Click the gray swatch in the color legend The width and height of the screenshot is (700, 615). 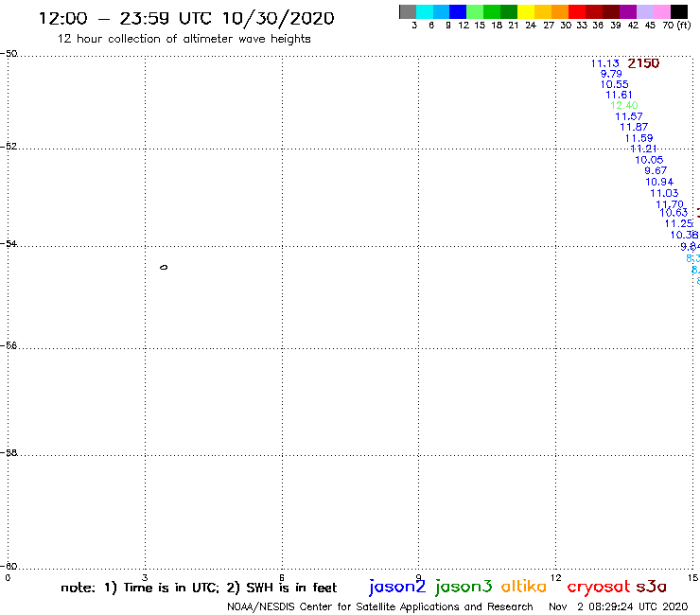408,11
